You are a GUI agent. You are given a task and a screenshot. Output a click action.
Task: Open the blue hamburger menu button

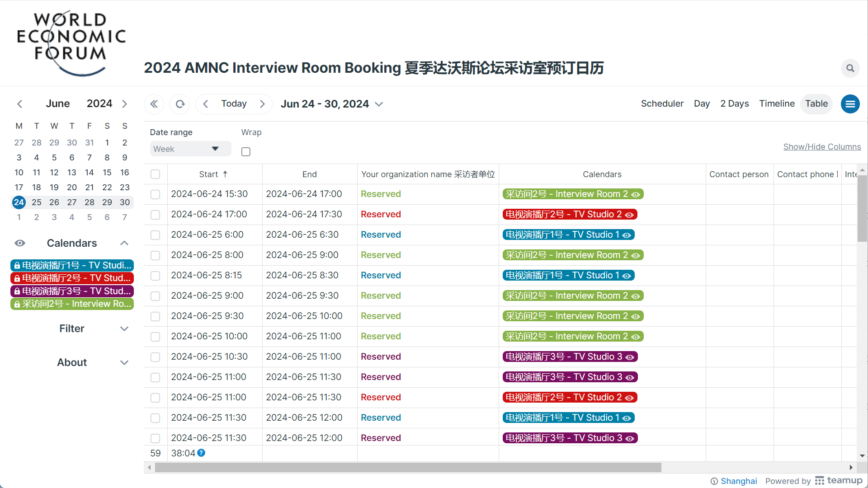click(850, 104)
